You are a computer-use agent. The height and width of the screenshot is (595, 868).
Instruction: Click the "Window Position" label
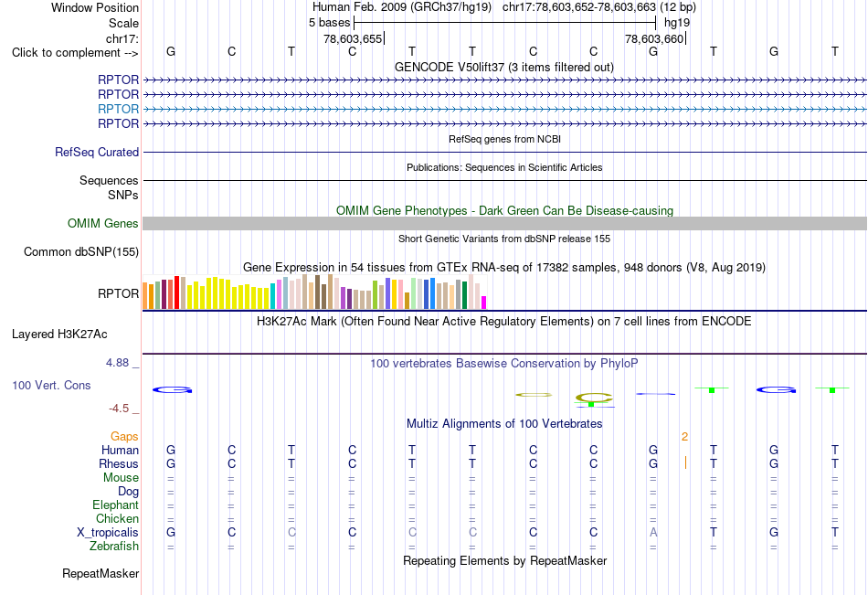(x=95, y=7)
